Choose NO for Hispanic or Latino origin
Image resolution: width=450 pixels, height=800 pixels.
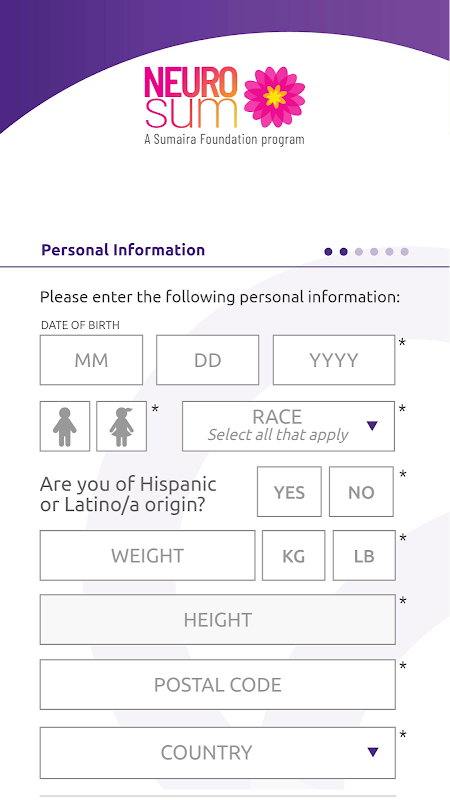(361, 491)
